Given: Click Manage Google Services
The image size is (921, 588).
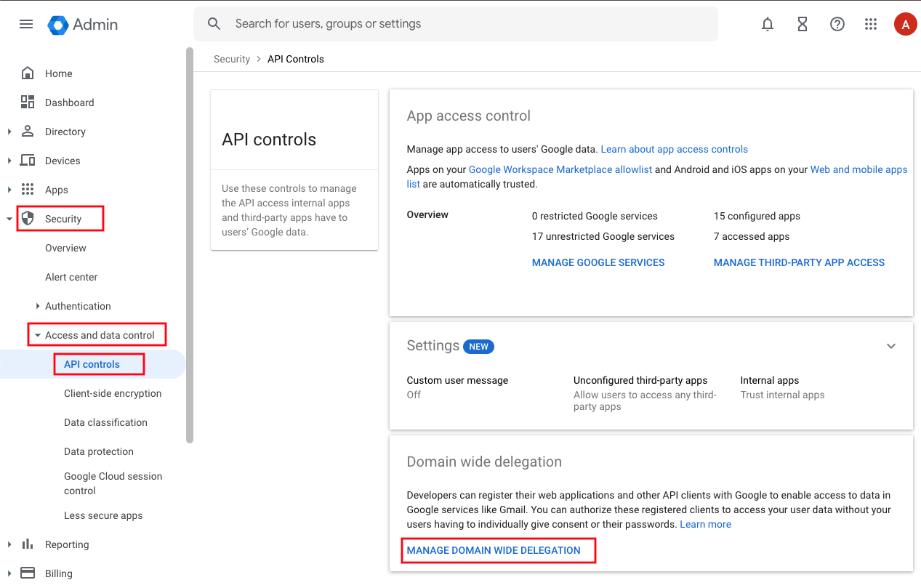Looking at the screenshot, I should point(598,262).
